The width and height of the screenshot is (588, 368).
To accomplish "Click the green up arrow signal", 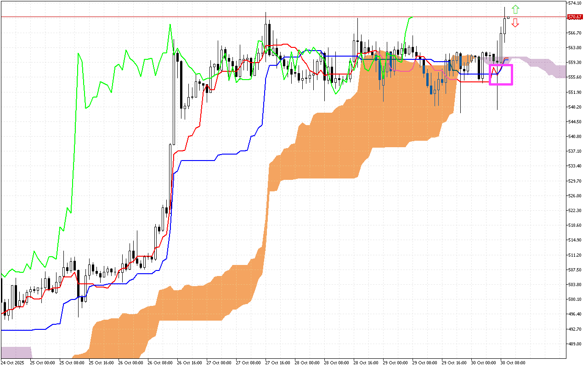I will 515,9.
